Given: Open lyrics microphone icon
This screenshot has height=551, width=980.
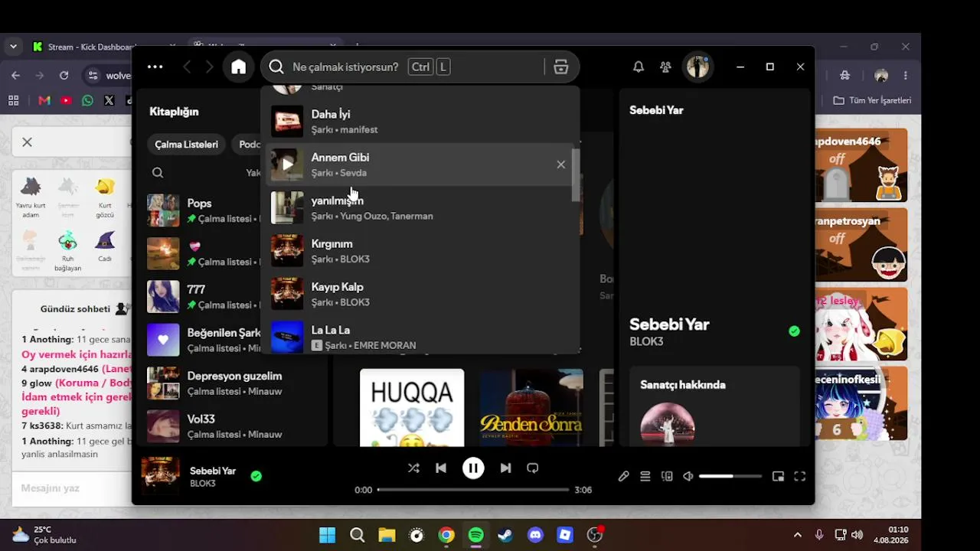Looking at the screenshot, I should [624, 477].
